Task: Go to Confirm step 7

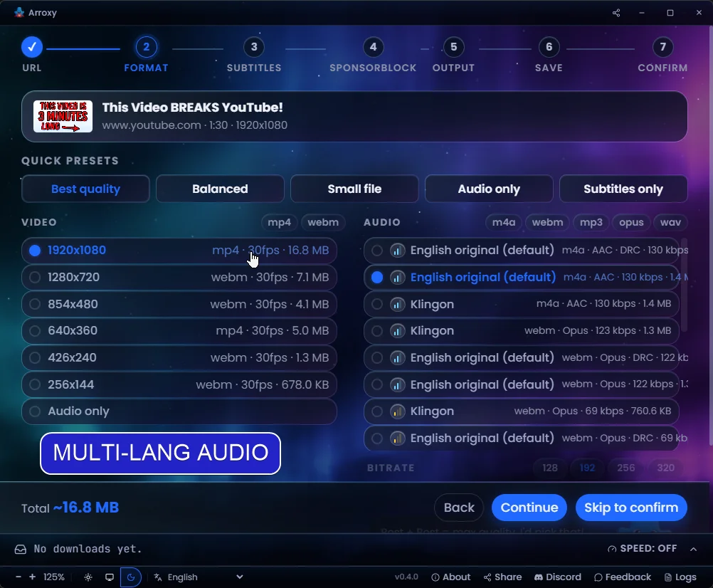Action: [x=662, y=55]
